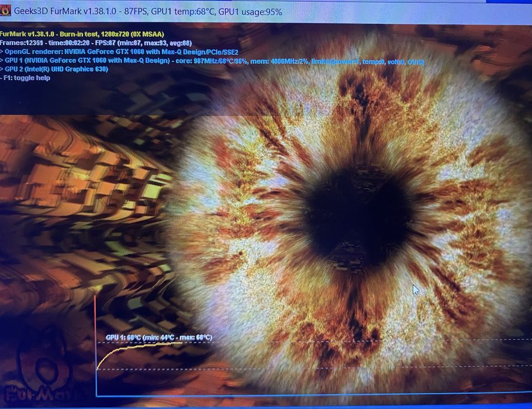Click the FurMark app icon in title bar
Screen dimensions: 532x409
(5, 11)
